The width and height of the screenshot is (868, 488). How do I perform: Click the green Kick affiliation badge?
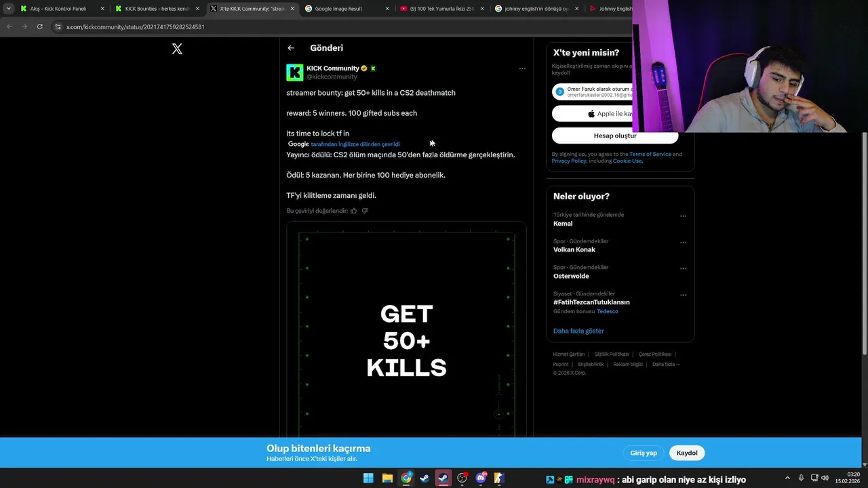(x=373, y=68)
